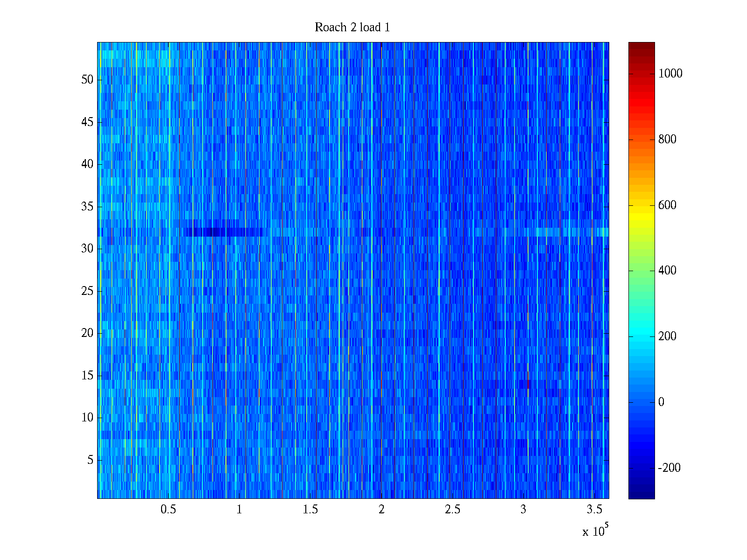Click the colorbar label "0"
This screenshot has height=560, width=747.
coord(661,402)
